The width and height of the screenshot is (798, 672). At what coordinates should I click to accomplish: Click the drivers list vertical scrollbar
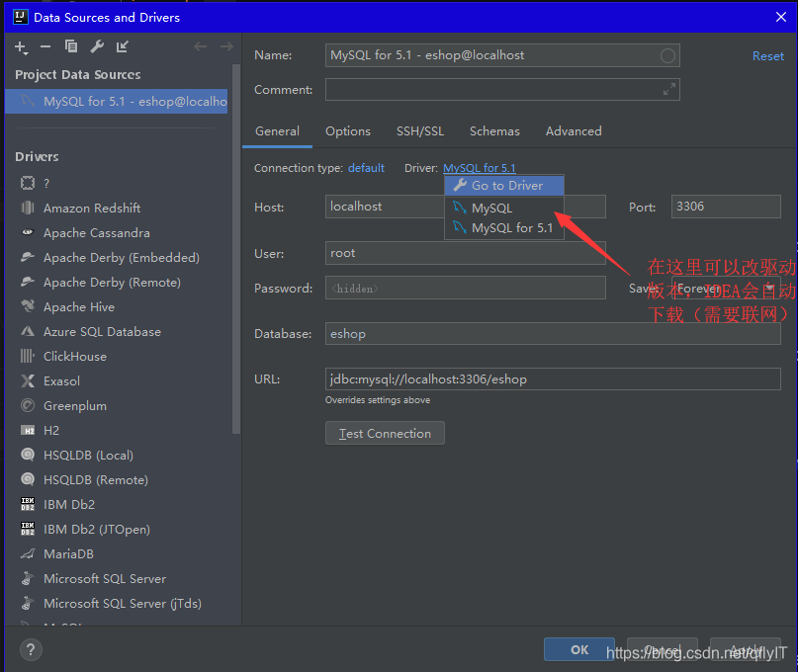235,249
